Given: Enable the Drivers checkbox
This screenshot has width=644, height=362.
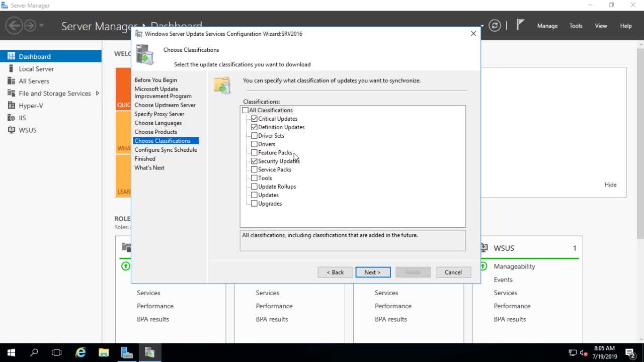Looking at the screenshot, I should 254,144.
